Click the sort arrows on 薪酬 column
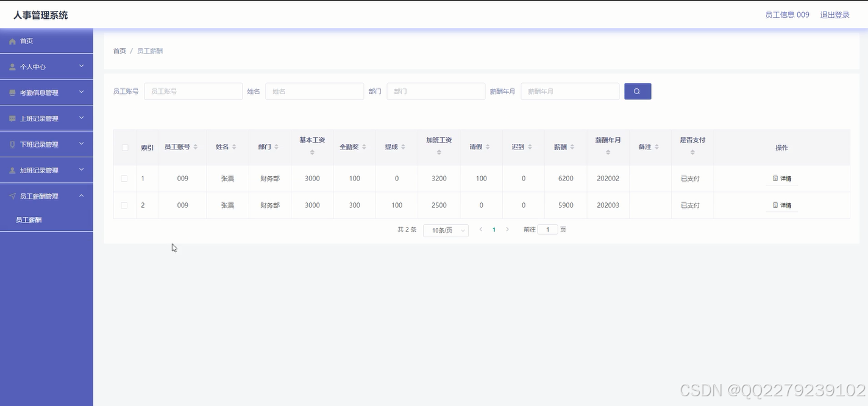Screen dimensions: 868x406 (572, 146)
